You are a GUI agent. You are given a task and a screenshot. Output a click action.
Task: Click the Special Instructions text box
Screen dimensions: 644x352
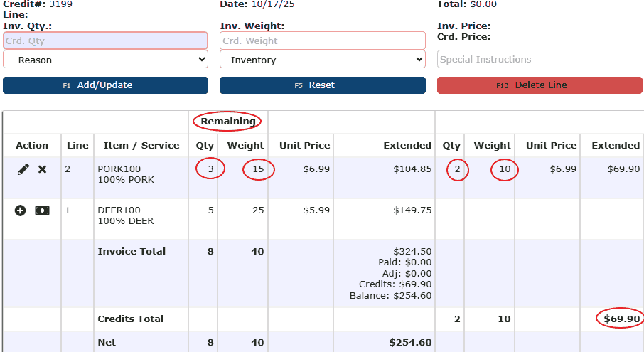pos(540,60)
